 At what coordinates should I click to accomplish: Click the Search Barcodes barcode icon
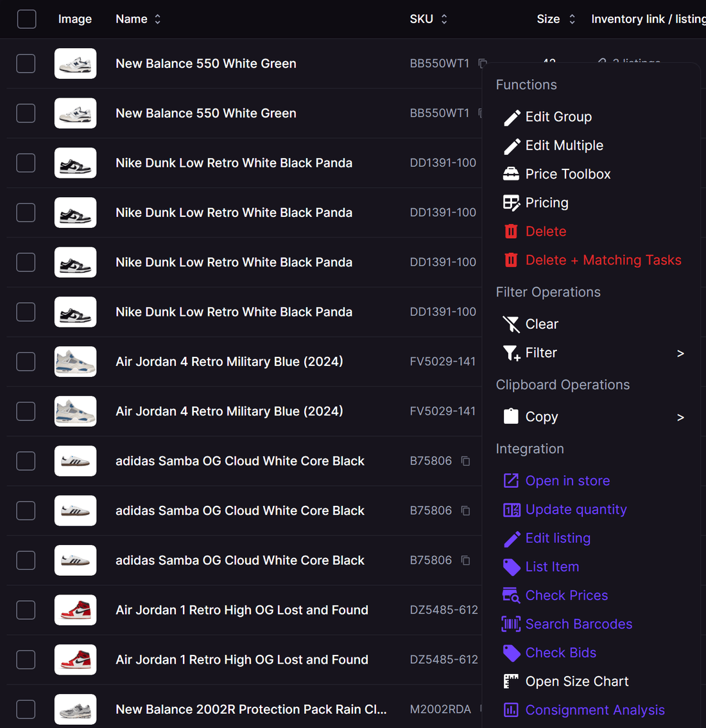tap(511, 624)
